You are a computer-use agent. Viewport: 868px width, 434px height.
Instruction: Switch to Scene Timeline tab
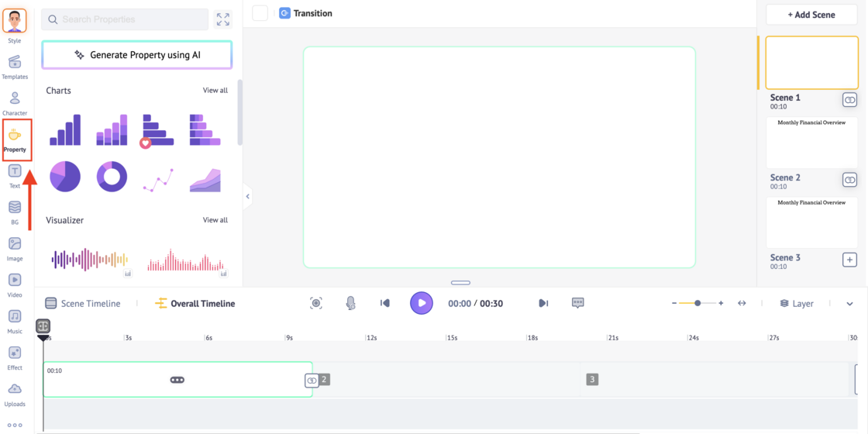point(83,304)
